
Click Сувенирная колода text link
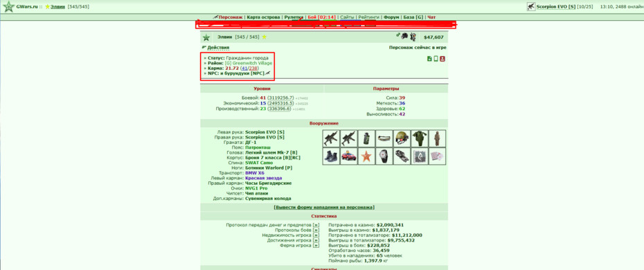coord(269,199)
